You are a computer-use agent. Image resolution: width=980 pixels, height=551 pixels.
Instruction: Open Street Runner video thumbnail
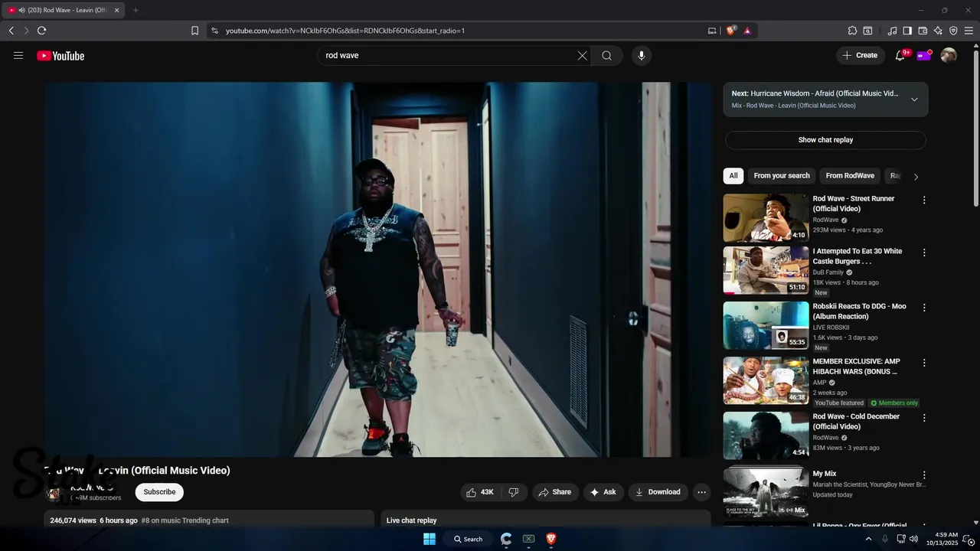766,218
